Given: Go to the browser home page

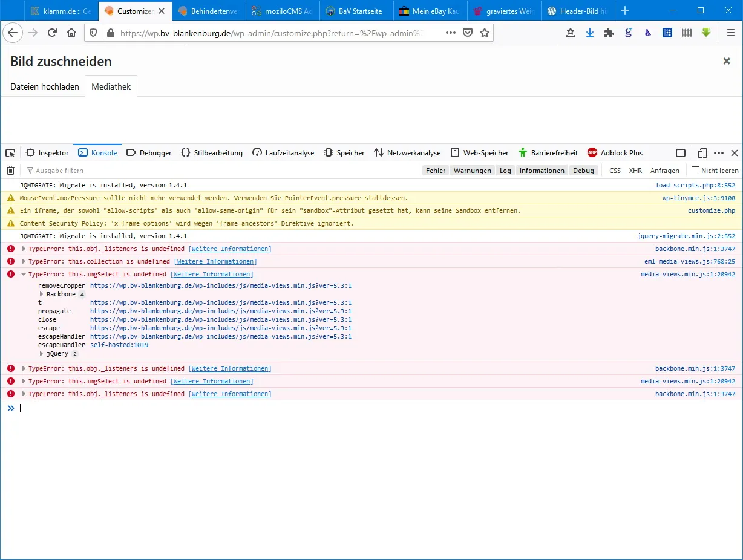Looking at the screenshot, I should (x=71, y=33).
